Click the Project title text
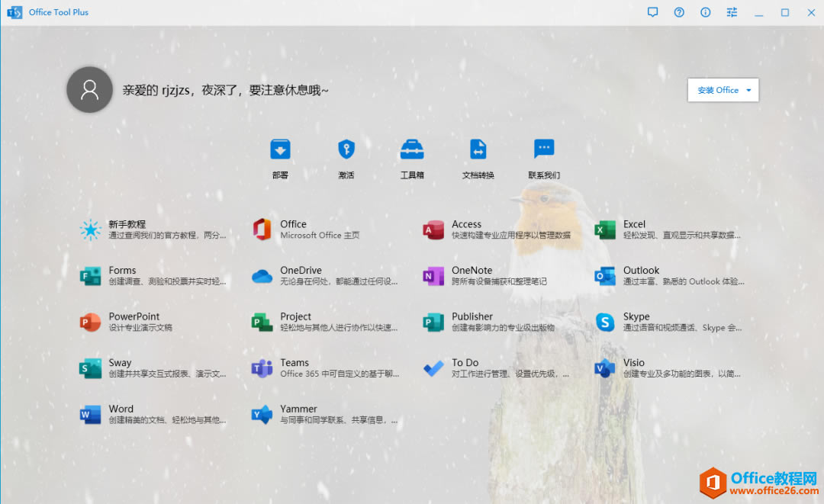 coord(295,316)
